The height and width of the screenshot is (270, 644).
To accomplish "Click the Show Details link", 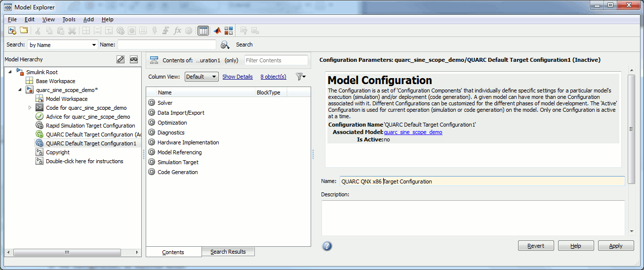I will (x=237, y=77).
